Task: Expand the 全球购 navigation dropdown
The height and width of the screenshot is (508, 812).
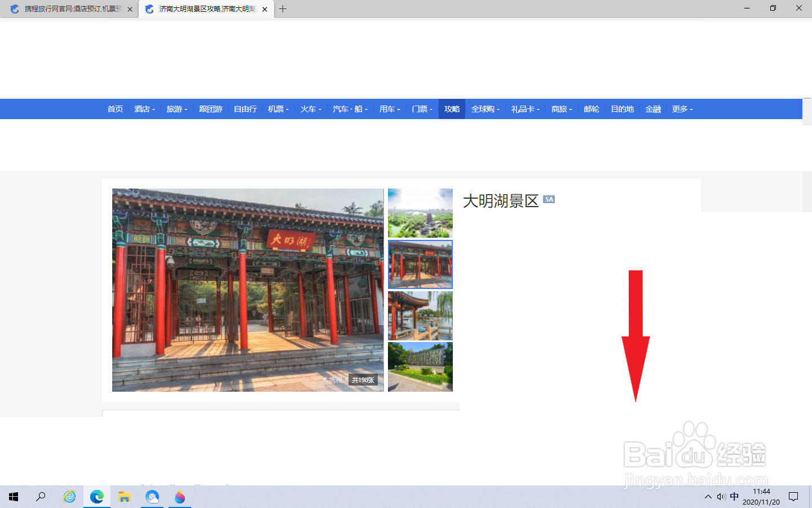Action: pyautogui.click(x=486, y=109)
